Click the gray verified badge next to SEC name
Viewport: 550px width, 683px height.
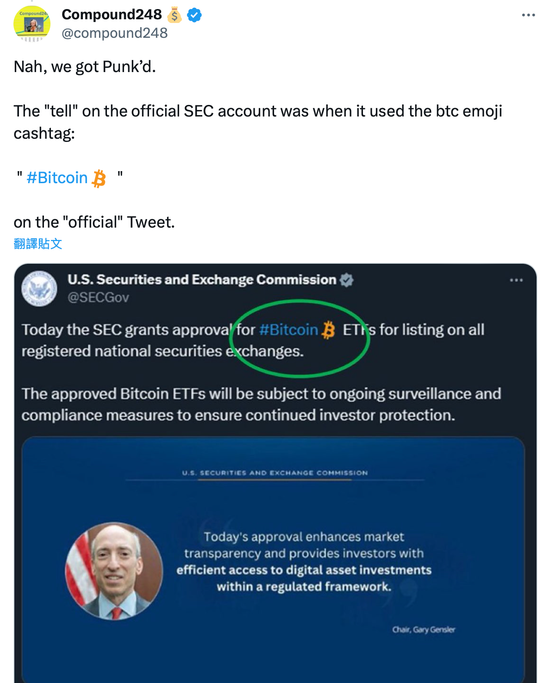(347, 280)
